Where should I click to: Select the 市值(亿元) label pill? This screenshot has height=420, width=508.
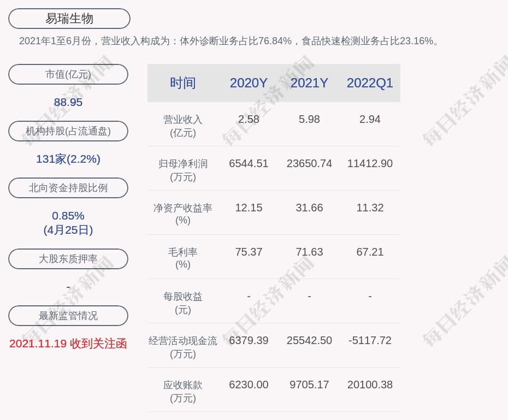point(68,74)
